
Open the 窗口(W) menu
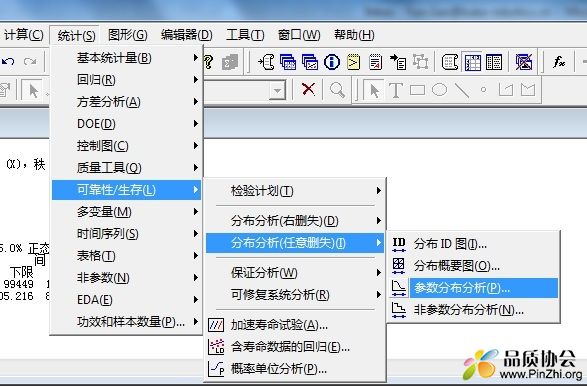click(299, 35)
